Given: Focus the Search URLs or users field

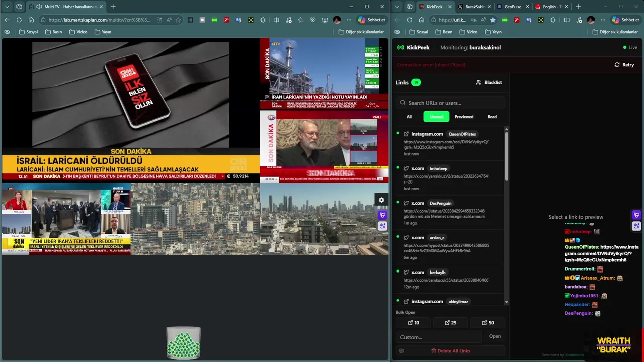Looking at the screenshot, I should [x=451, y=103].
